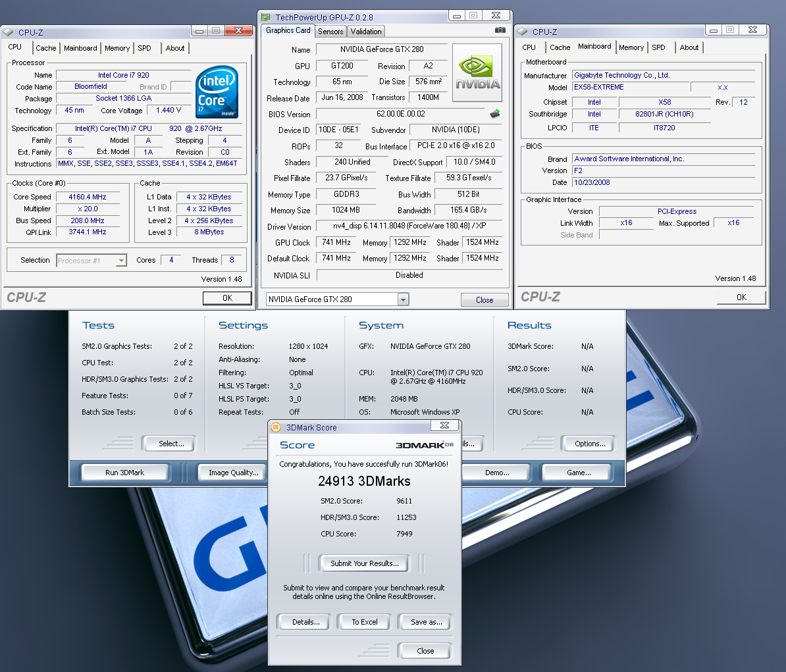Image resolution: width=786 pixels, height=672 pixels.
Task: Click the Intel Core i7 logo in CPU-Z
Action: (217, 91)
